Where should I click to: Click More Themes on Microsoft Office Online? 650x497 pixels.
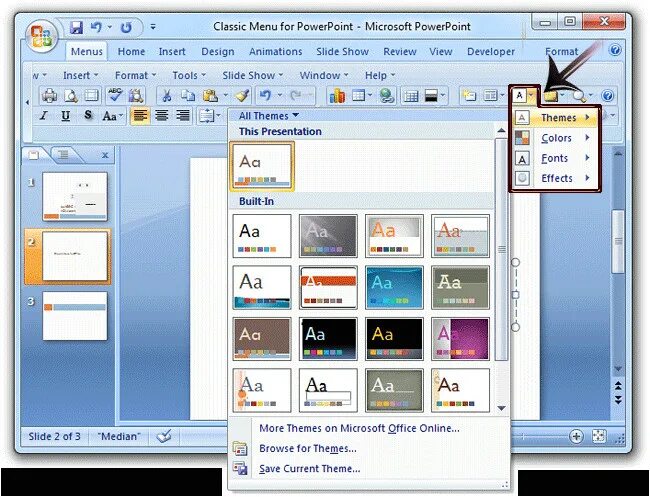pos(359,428)
